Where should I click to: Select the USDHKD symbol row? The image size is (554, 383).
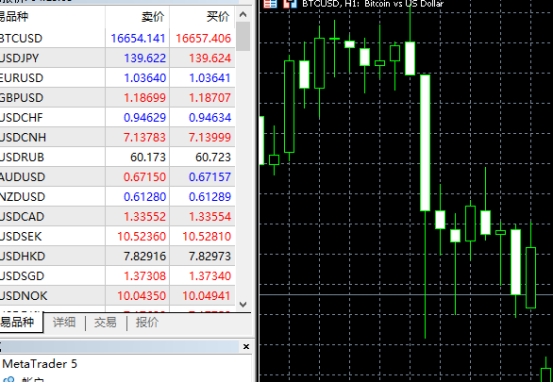[x=117, y=256]
